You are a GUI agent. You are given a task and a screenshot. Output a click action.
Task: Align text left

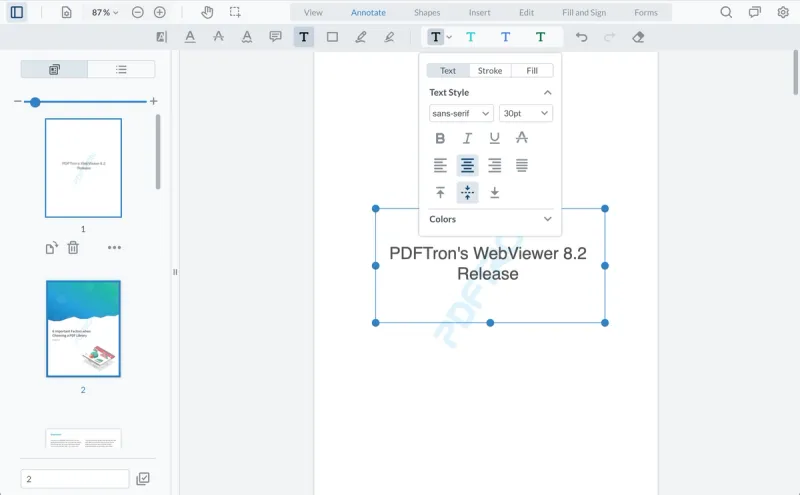point(440,165)
